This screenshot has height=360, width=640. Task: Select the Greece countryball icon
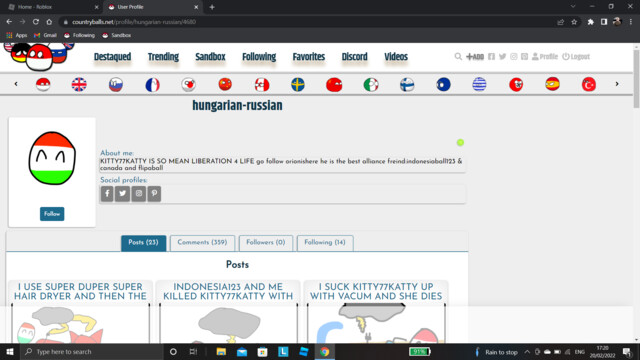(x=480, y=84)
